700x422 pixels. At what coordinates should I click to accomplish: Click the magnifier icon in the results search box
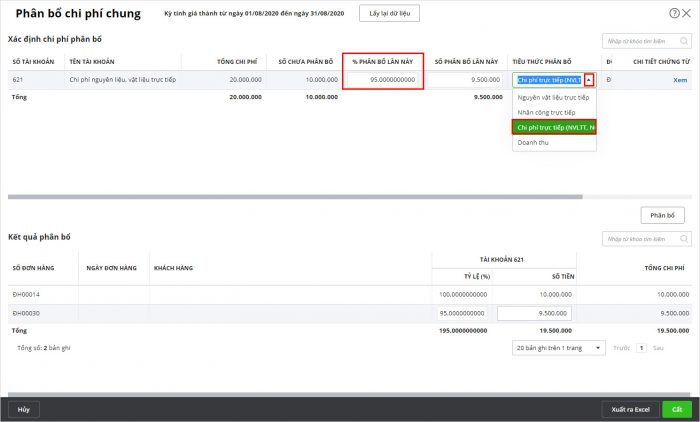click(x=684, y=239)
